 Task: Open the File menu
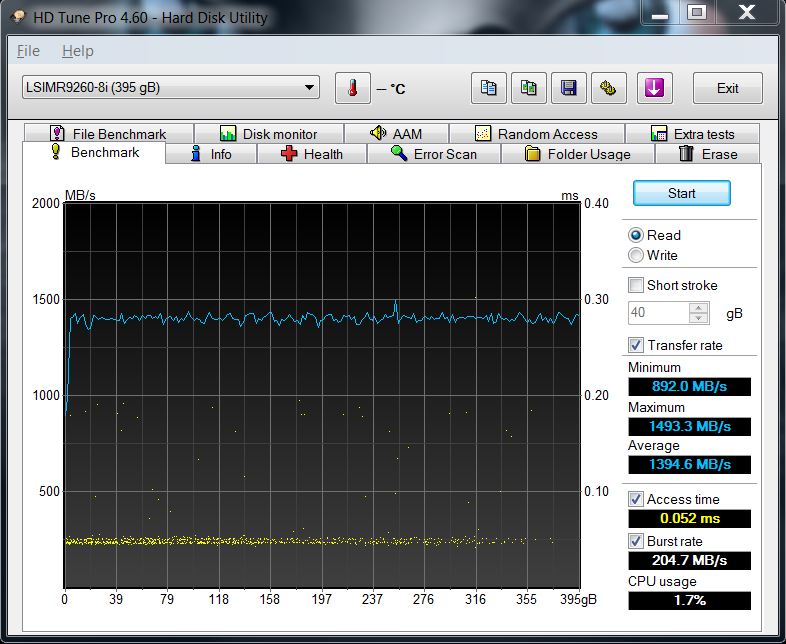click(29, 51)
